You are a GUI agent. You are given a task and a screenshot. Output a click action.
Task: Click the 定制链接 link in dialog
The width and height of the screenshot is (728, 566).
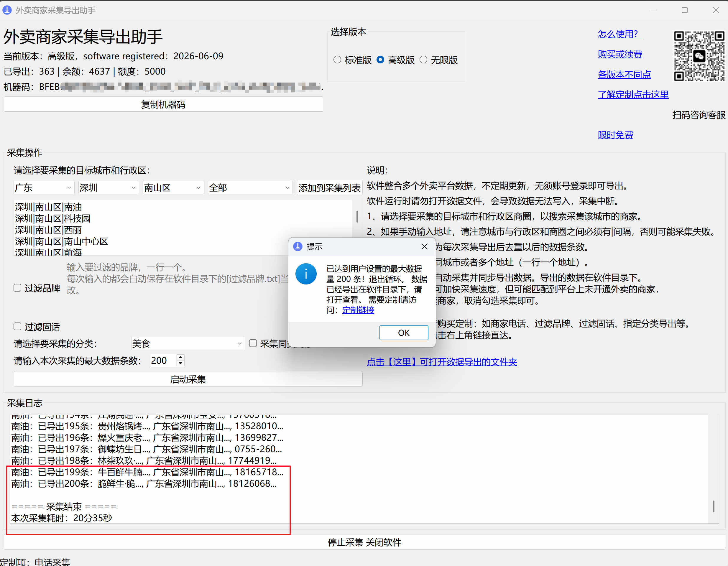pyautogui.click(x=358, y=310)
